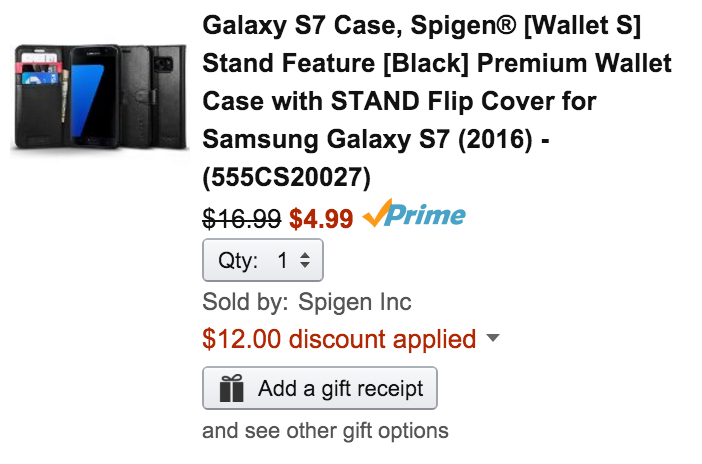The height and width of the screenshot is (464, 702).
Task: Open the Spigen wallet case product thumbnail
Action: point(99,97)
